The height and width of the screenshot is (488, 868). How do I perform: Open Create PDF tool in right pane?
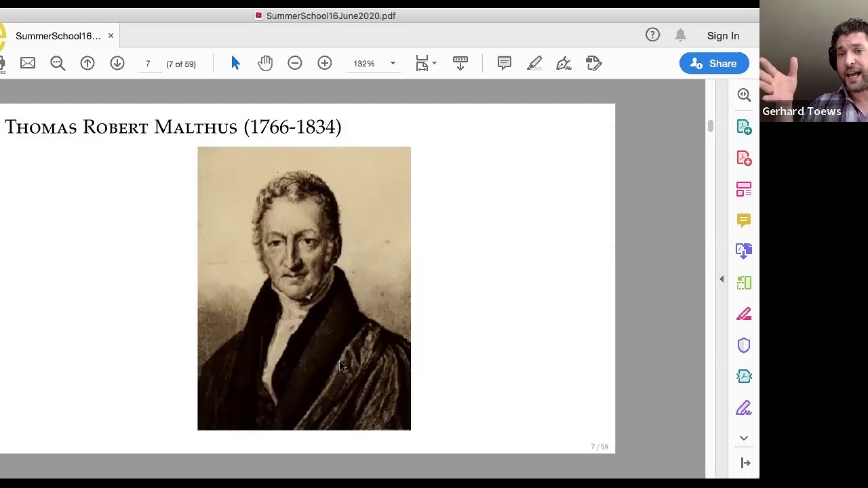(744, 158)
